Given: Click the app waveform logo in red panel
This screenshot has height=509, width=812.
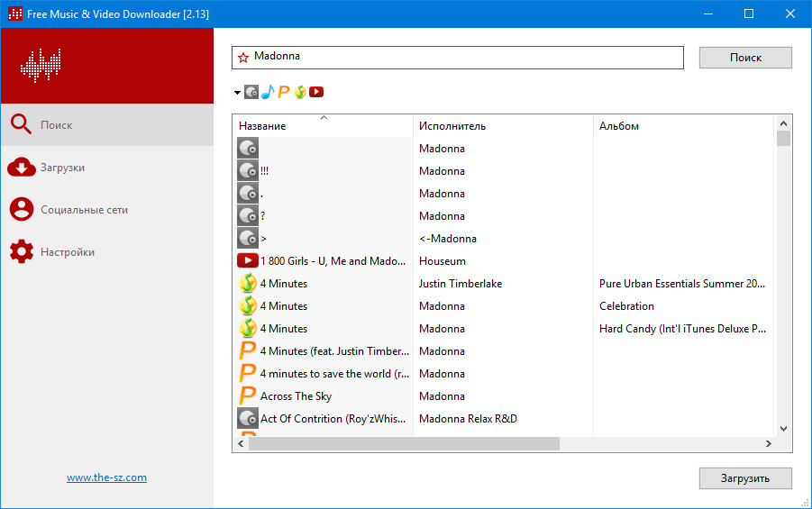Looking at the screenshot, I should [41, 65].
